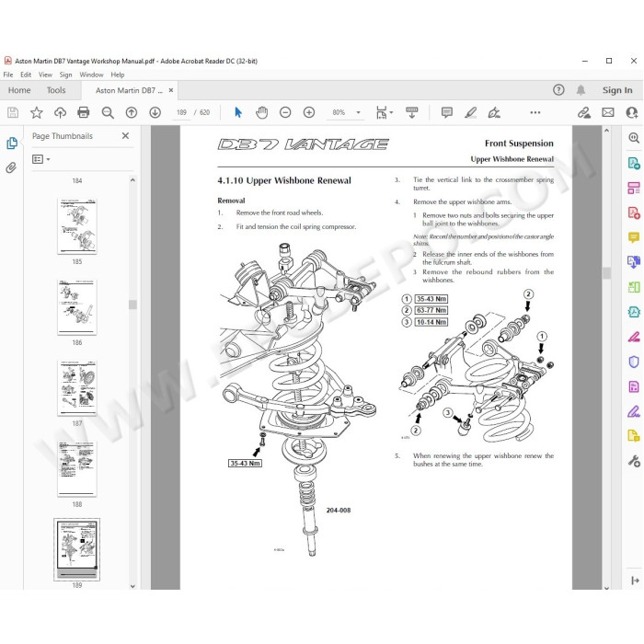This screenshot has height=644, width=644.
Task: Open Create PDF tool in right pane
Action: [x=634, y=213]
